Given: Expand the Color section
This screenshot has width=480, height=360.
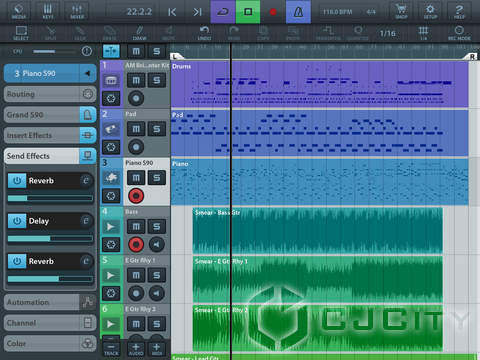Looking at the screenshot, I should pyautogui.click(x=50, y=344).
